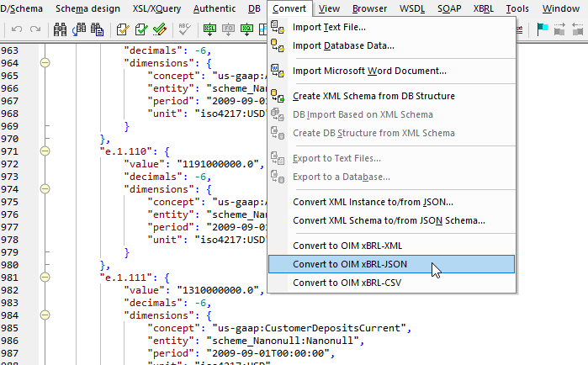
Task: Click the XQuery execution toolbar icon
Action: click(246, 29)
